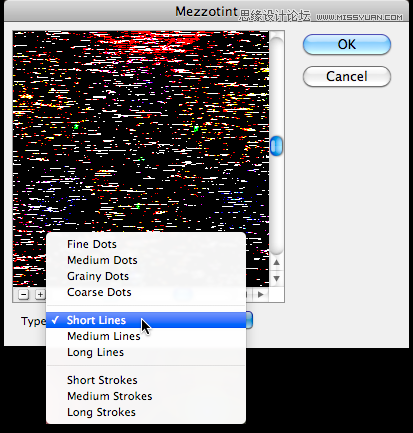Choose the checked Short Lines item
The image size is (413, 433).
click(x=146, y=320)
